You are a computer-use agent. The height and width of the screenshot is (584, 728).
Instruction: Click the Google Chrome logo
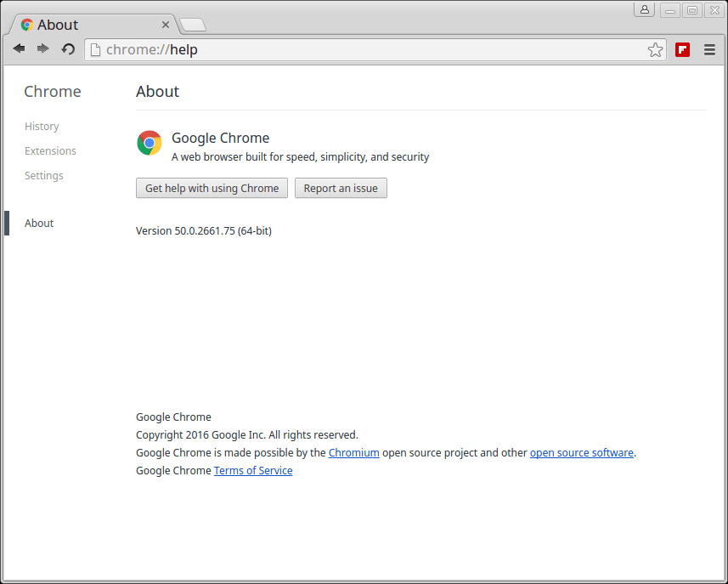click(149, 143)
